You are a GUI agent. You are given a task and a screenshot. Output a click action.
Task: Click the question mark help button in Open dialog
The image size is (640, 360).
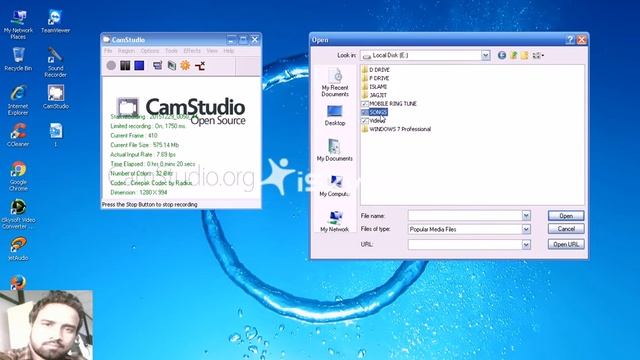(570, 40)
